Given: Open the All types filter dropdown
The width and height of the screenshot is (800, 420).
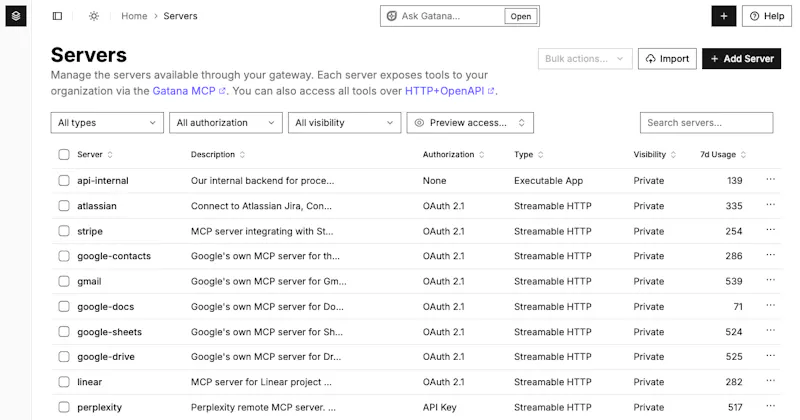Looking at the screenshot, I should click(107, 123).
